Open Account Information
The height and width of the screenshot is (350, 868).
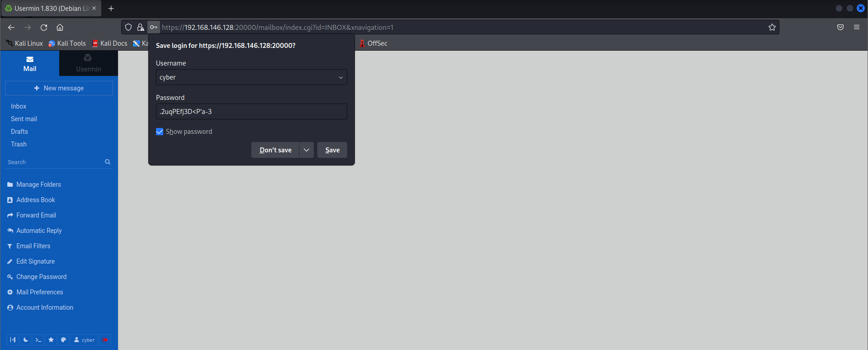[x=40, y=307]
